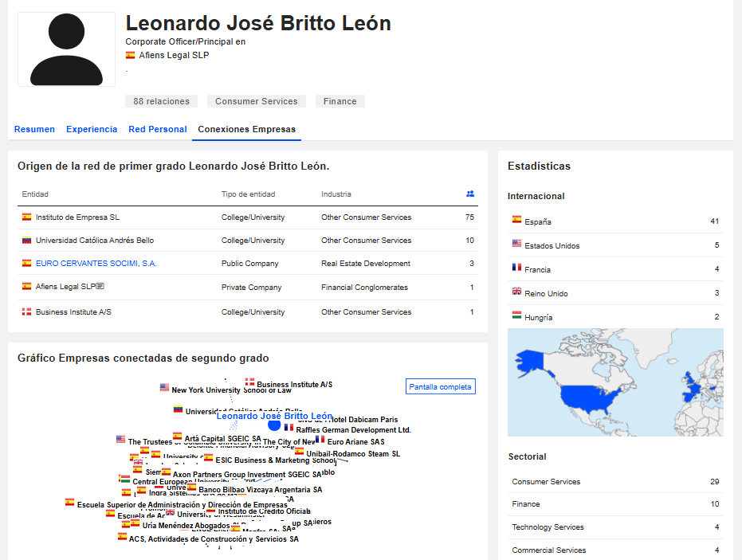Click the Pantalla completa button
The width and height of the screenshot is (742, 560).
440,387
